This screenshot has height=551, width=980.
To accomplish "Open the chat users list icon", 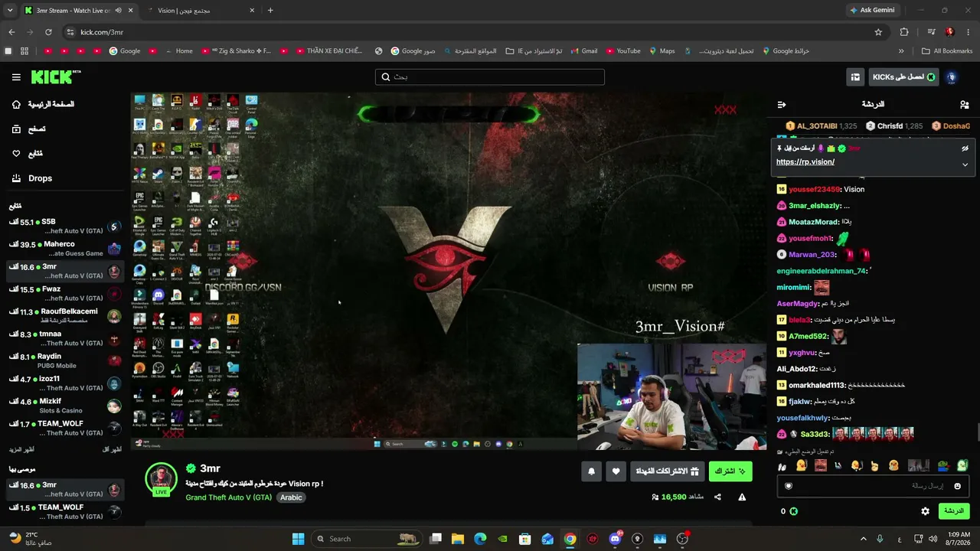I will click(x=964, y=104).
